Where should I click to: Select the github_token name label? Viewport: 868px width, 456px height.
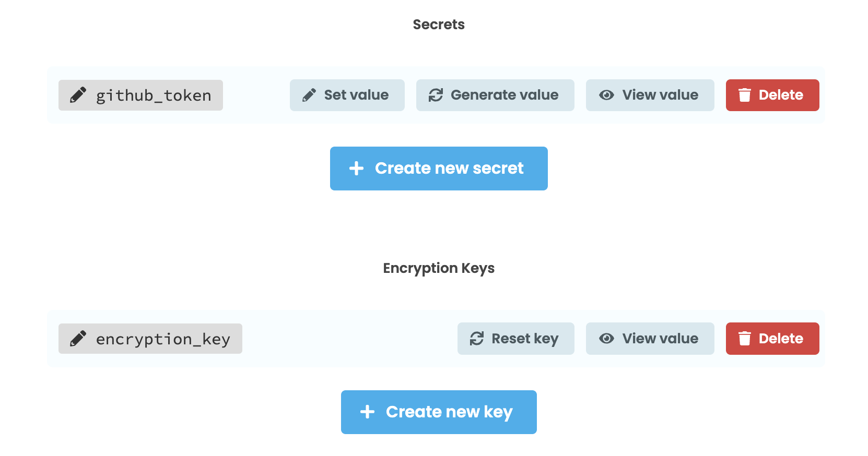coord(153,95)
